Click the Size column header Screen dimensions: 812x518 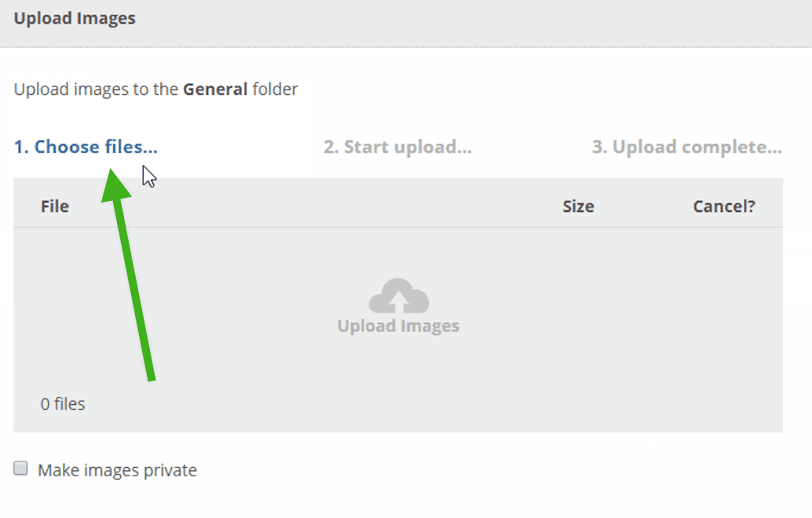click(579, 206)
